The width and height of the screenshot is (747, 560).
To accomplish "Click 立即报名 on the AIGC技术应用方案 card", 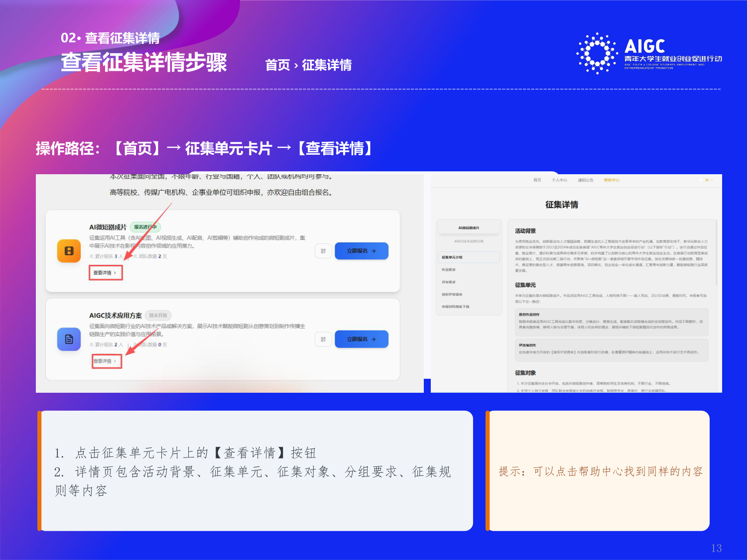I will (361, 339).
